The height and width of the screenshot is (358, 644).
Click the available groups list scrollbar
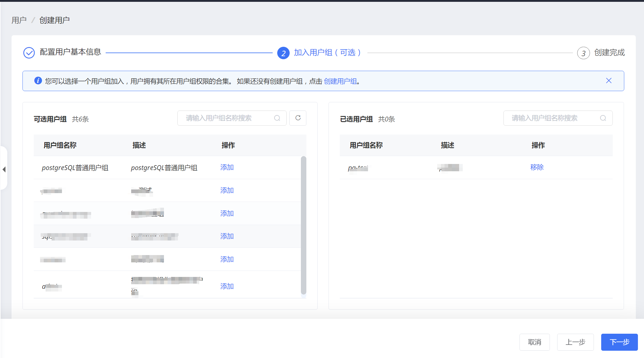click(303, 225)
